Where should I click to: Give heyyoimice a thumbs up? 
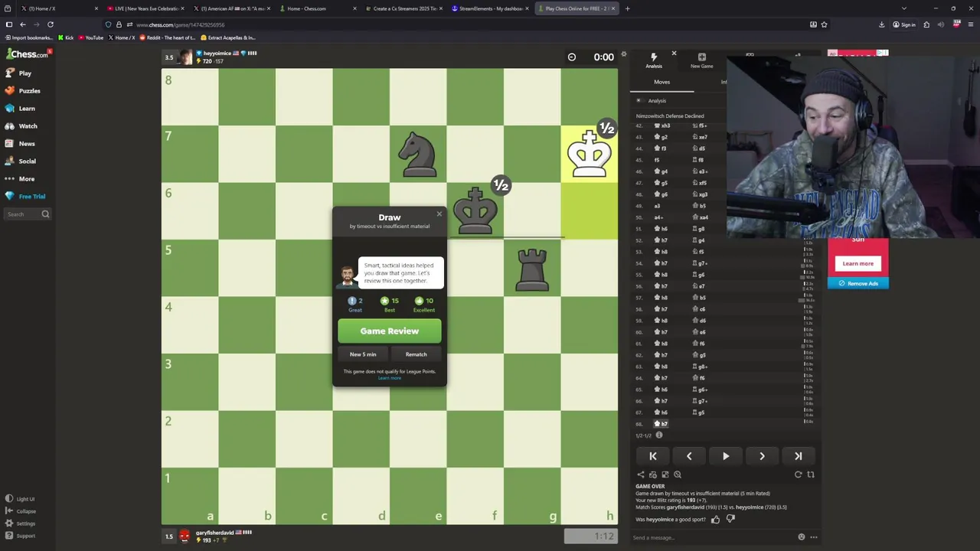[716, 520]
